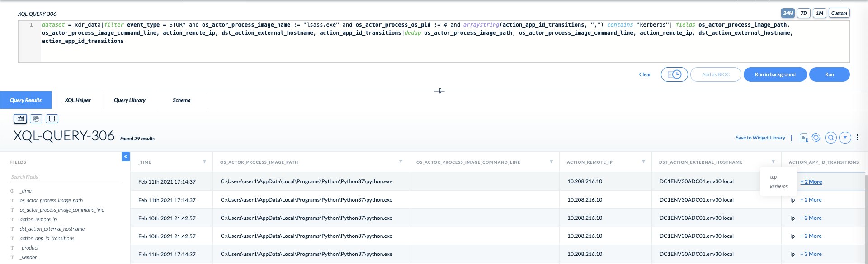This screenshot has width=868, height=264.
Task: Export results to file icon
Action: coord(803,138)
